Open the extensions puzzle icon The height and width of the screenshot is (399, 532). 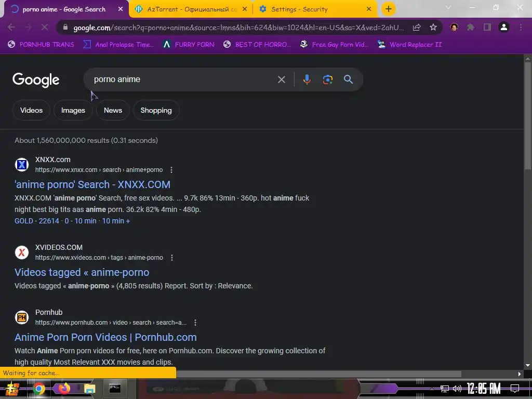(471, 27)
